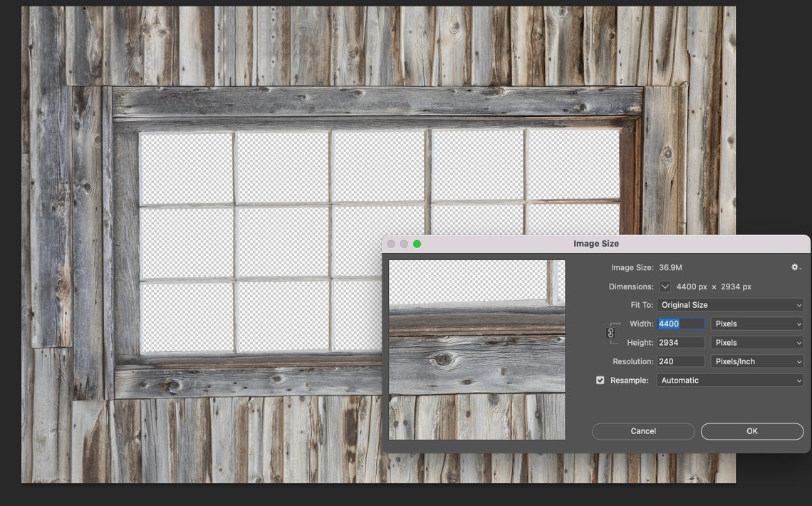The image size is (812, 506).
Task: Click the red close traffic light button
Action: pyautogui.click(x=392, y=243)
